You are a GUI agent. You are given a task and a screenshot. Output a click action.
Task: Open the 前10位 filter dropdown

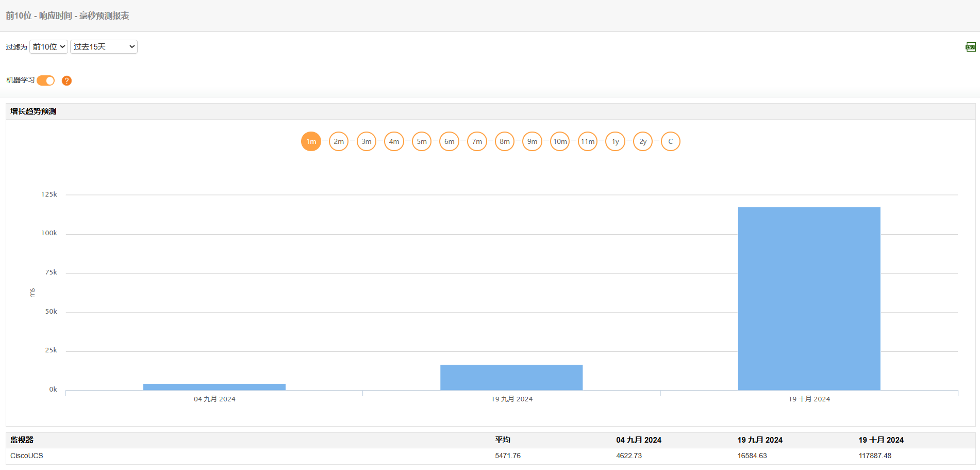coord(48,47)
